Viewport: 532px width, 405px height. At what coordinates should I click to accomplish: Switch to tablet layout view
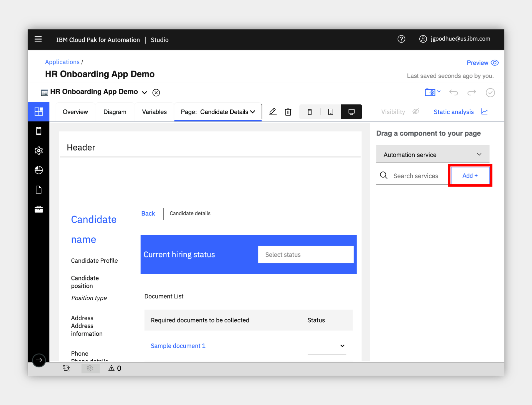(x=331, y=112)
